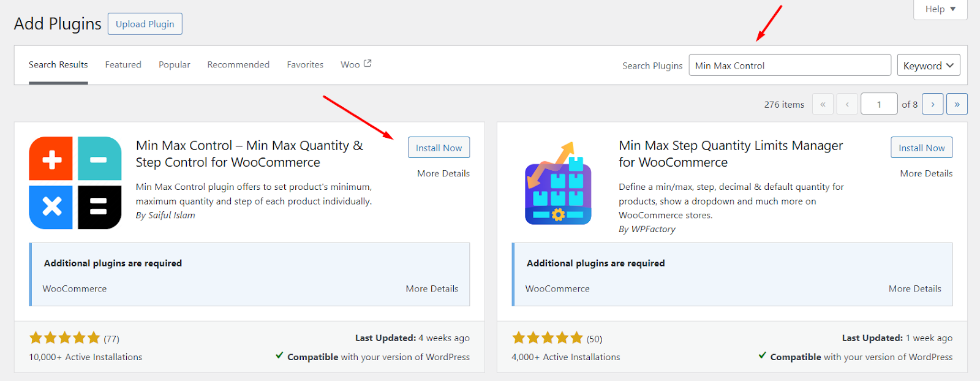Click the (77) ratings count
Image resolution: width=980 pixels, height=381 pixels.
pos(111,339)
